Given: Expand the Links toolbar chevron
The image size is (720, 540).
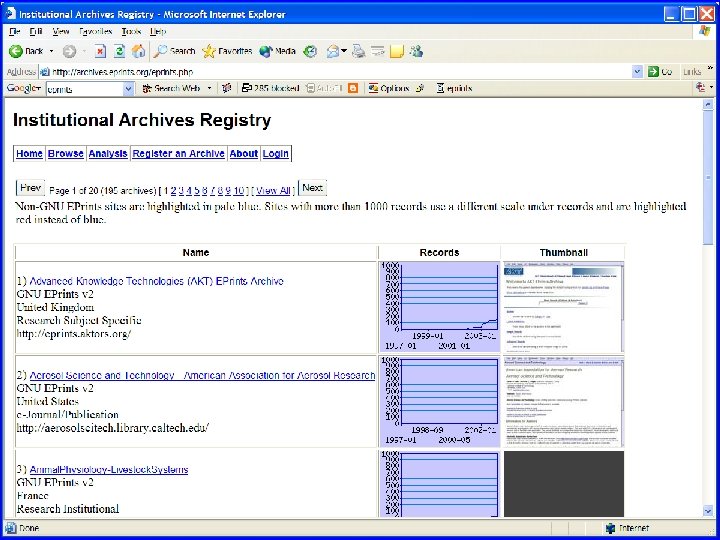Looking at the screenshot, I should pos(710,68).
